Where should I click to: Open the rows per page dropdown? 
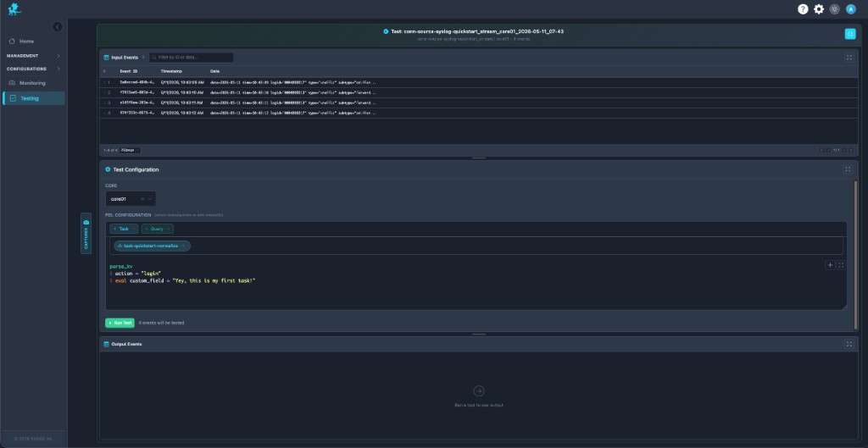(x=130, y=150)
